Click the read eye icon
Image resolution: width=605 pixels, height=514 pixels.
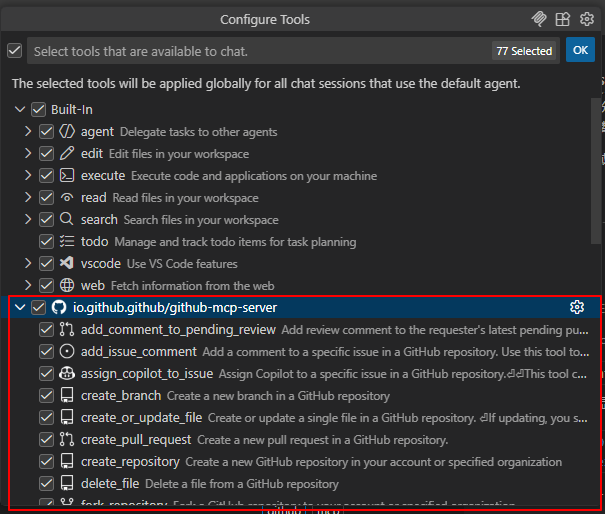click(x=67, y=198)
